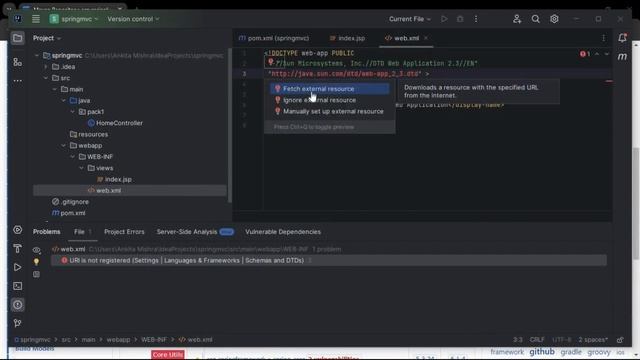Change CRLF line separator in status bar
The width and height of the screenshot is (640, 360).
[x=537, y=340]
